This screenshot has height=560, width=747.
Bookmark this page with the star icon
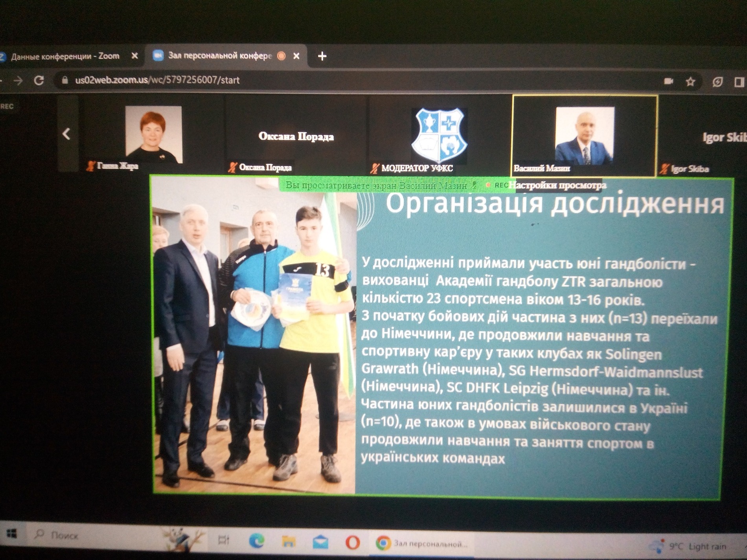click(690, 82)
